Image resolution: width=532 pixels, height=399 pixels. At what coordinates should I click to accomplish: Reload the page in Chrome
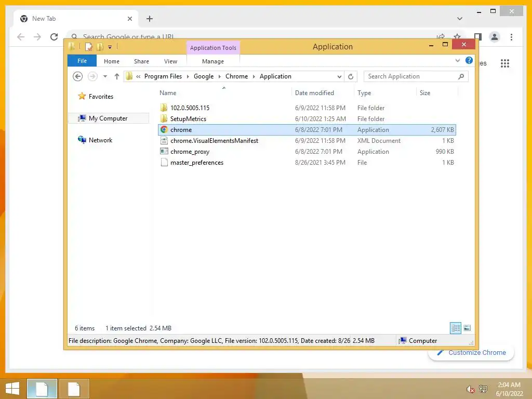click(x=54, y=37)
